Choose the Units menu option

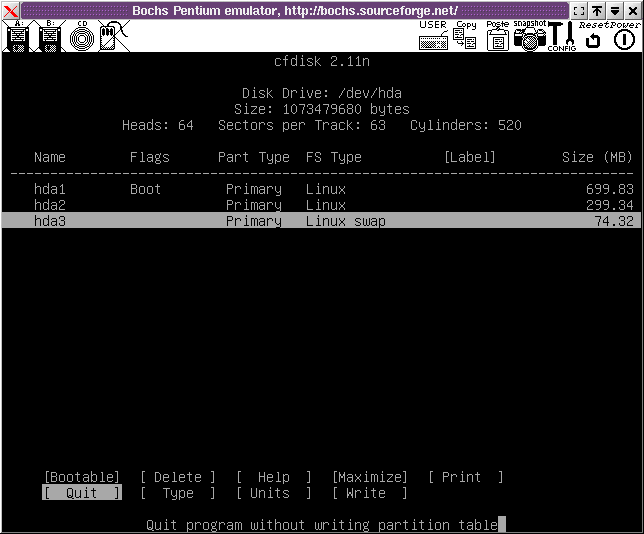coord(274,493)
